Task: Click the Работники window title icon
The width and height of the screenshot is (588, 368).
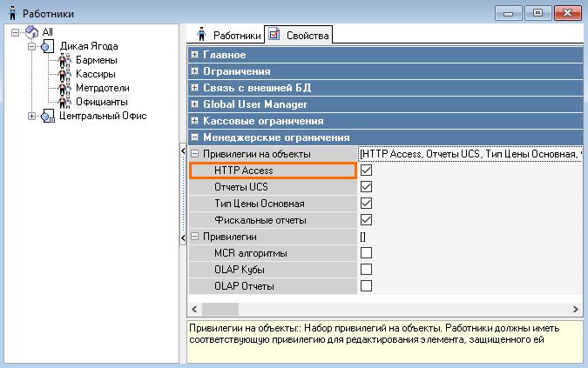Action: (x=11, y=13)
